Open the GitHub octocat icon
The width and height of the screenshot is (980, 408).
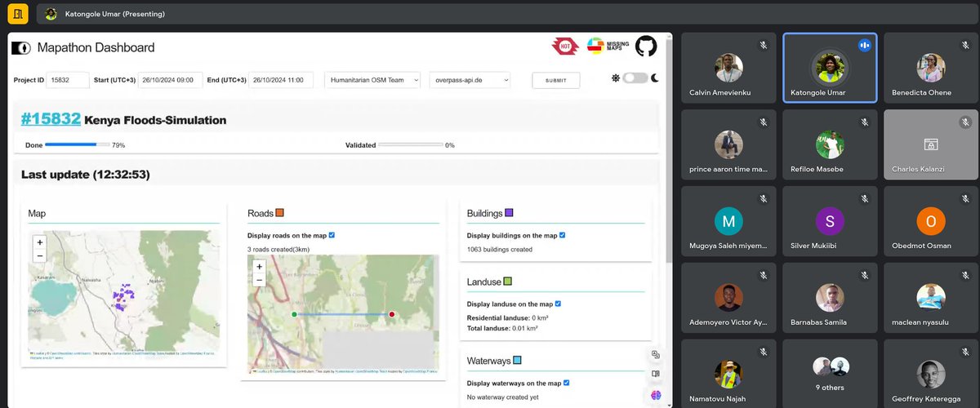(x=646, y=46)
